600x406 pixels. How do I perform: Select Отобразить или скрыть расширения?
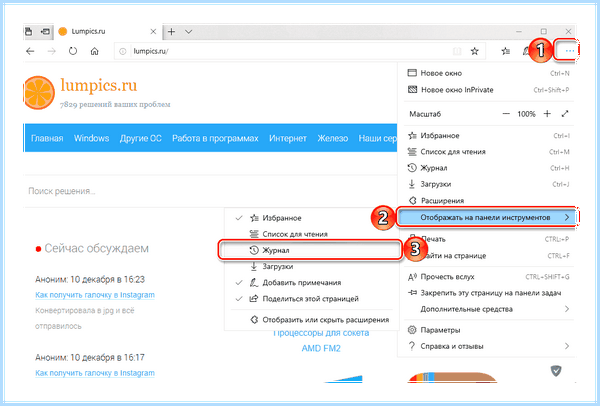tap(312, 320)
